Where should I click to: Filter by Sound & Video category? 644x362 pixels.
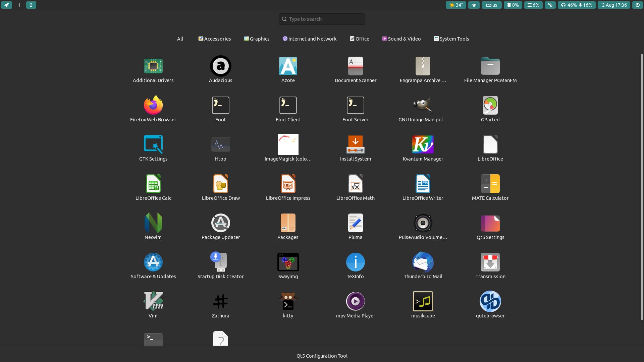click(401, 39)
